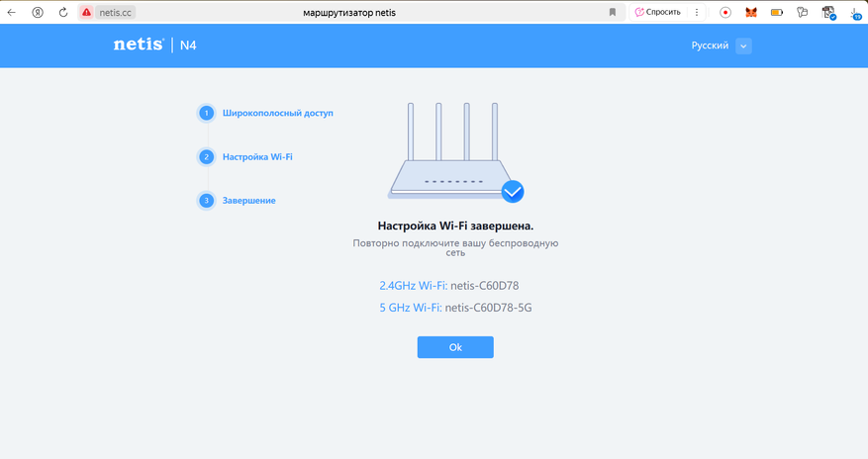Click the маршрутизатор netis page title
Image resolution: width=868 pixels, height=459 pixels.
point(349,13)
